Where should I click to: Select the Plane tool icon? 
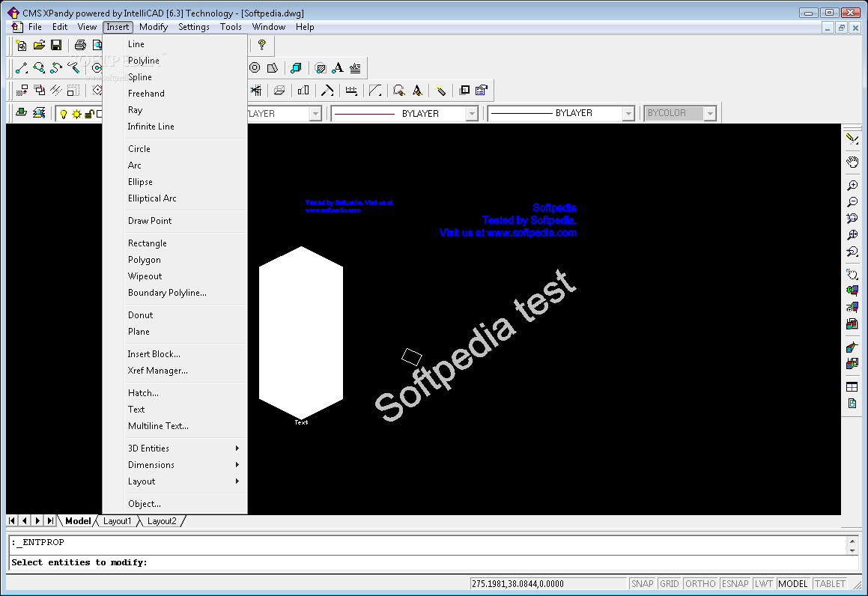(x=272, y=68)
